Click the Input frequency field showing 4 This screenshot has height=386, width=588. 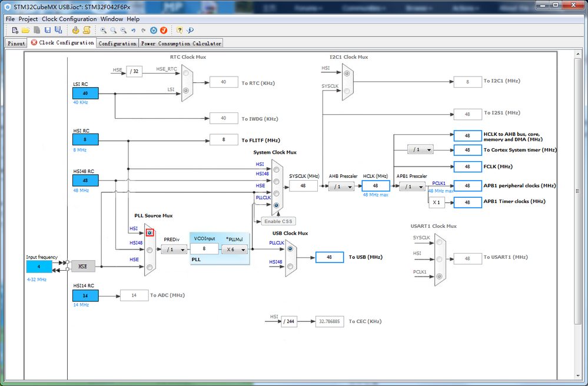39,267
